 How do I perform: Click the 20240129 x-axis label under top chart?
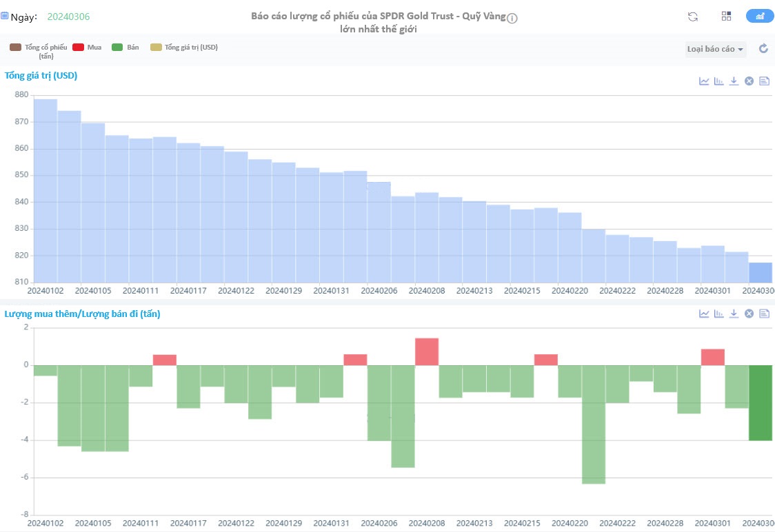pos(283,291)
